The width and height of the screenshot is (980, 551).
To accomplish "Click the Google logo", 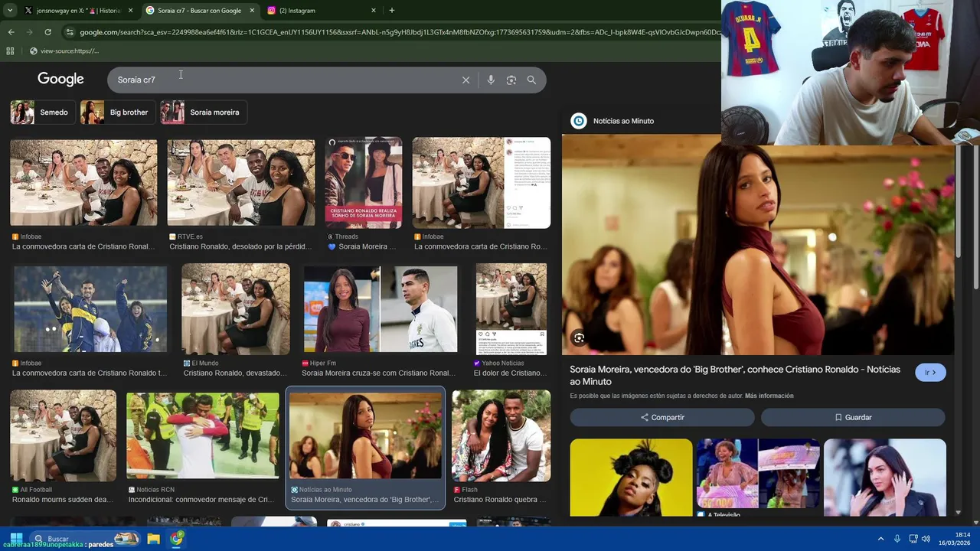I will point(60,80).
